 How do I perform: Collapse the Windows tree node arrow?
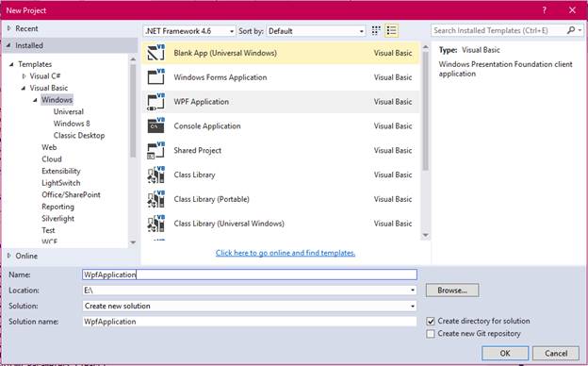pyautogui.click(x=35, y=100)
